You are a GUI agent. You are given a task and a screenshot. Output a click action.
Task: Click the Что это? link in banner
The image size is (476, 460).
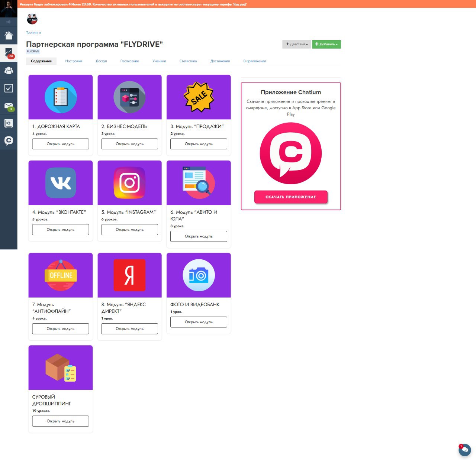(x=240, y=4)
